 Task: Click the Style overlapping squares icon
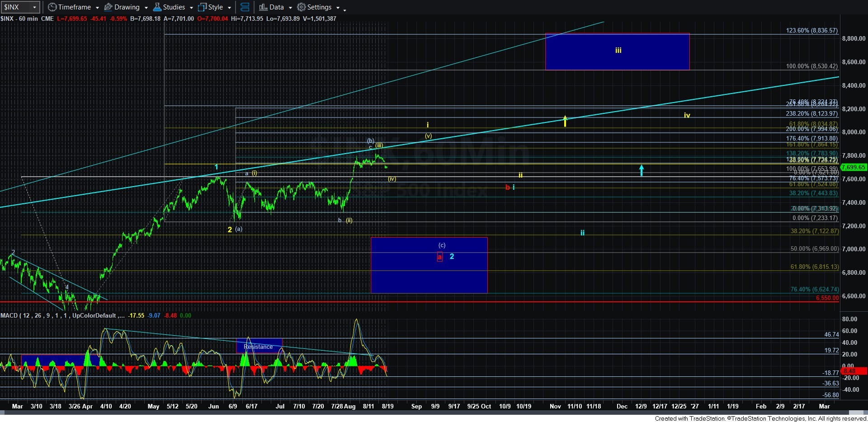point(202,7)
